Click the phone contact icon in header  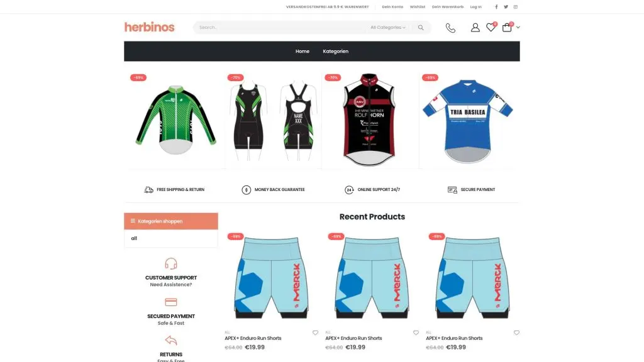(x=450, y=28)
